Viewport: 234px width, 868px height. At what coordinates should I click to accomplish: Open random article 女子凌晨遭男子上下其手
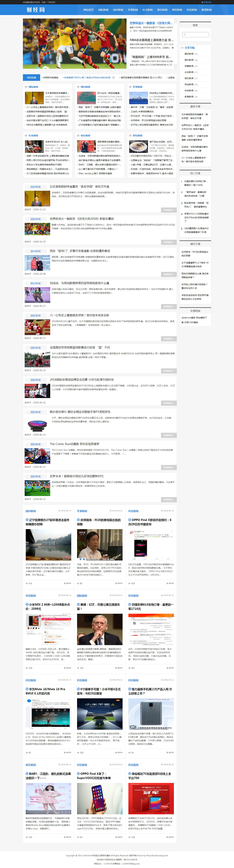(x=195, y=264)
